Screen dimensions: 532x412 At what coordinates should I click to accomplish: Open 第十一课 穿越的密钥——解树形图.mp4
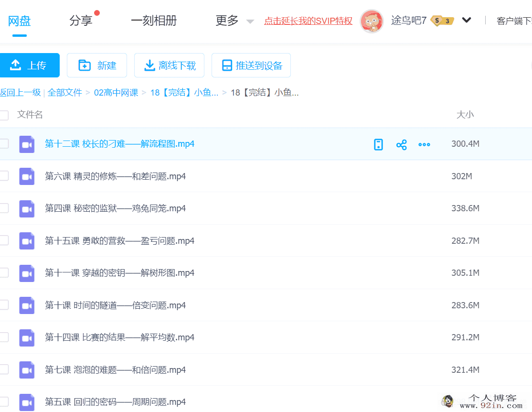pos(119,273)
